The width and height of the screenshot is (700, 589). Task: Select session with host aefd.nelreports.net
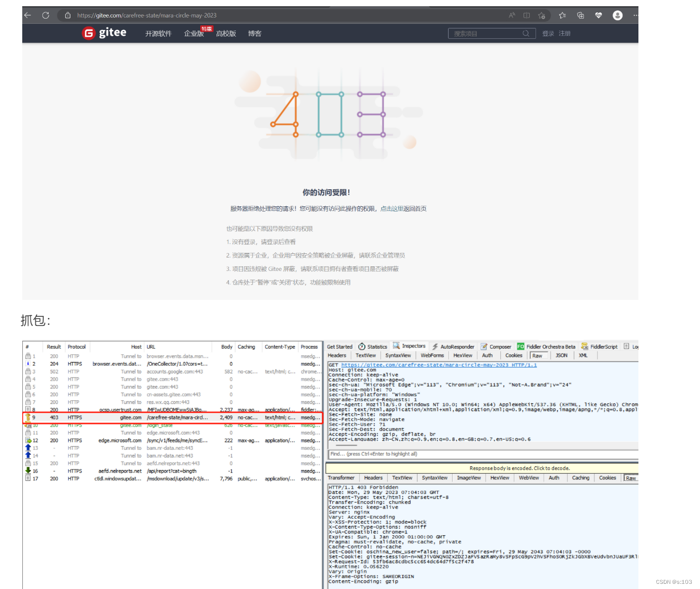171,471
